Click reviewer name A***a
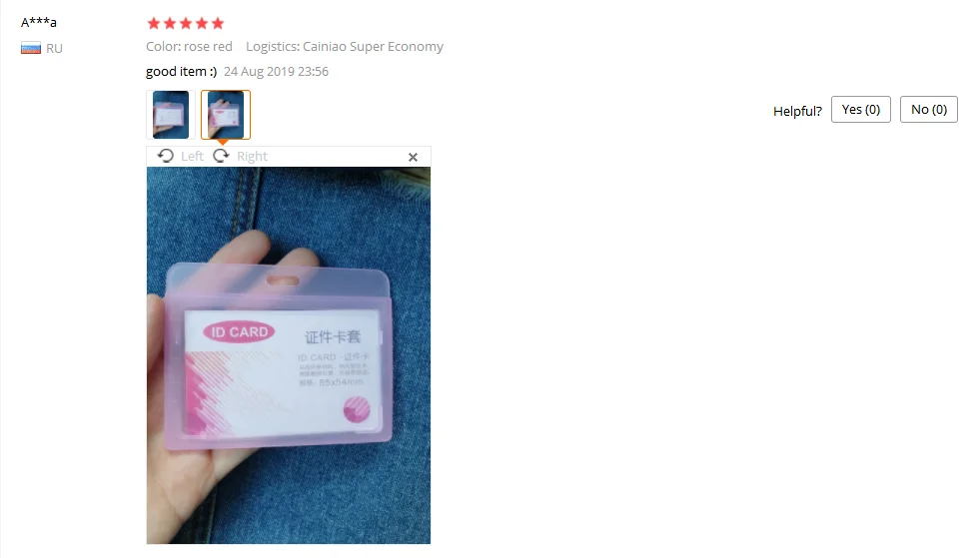 [39, 23]
